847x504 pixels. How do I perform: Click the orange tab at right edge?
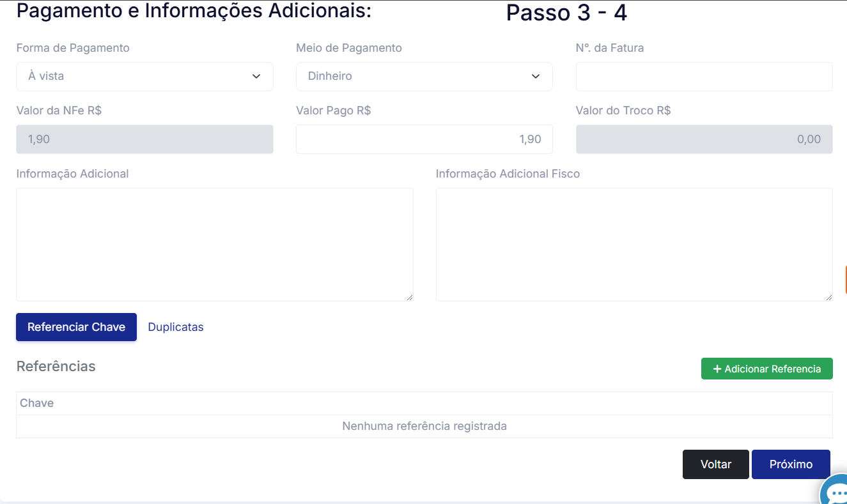point(845,280)
